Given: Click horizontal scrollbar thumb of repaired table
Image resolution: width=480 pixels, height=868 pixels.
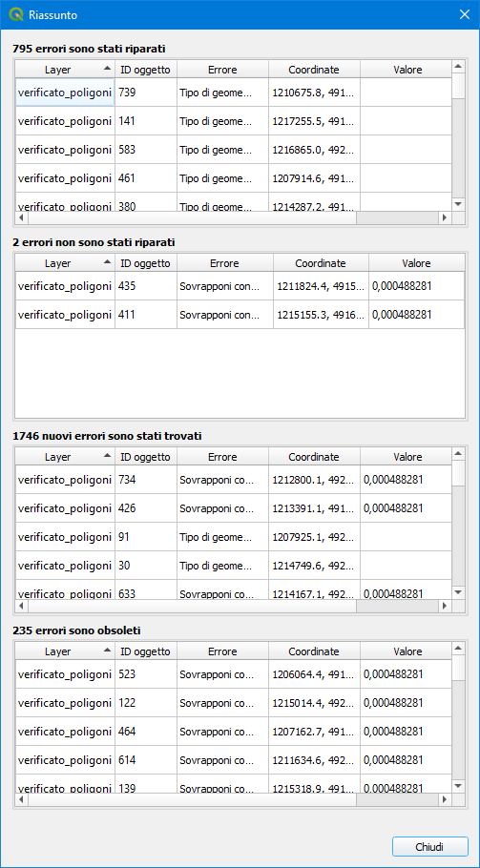Looking at the screenshot, I should [x=192, y=218].
